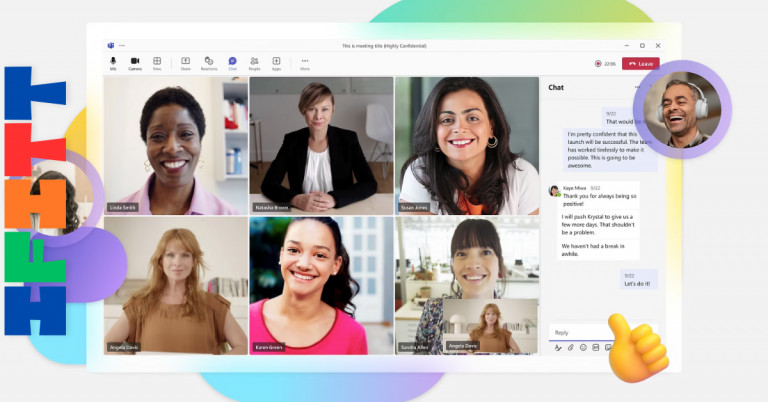768x402 pixels.
Task: Expand the More actions menu
Action: click(305, 62)
